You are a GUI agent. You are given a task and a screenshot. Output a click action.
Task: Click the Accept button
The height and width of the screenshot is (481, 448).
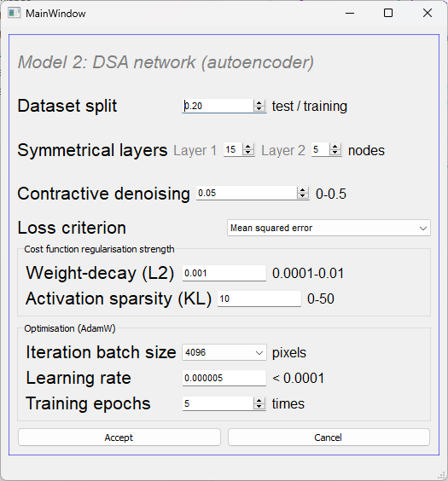click(119, 438)
